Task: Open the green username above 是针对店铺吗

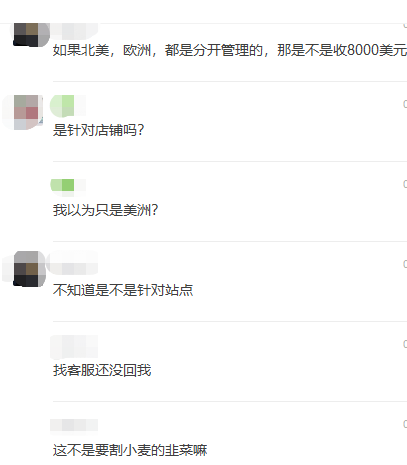Action: coord(68,106)
